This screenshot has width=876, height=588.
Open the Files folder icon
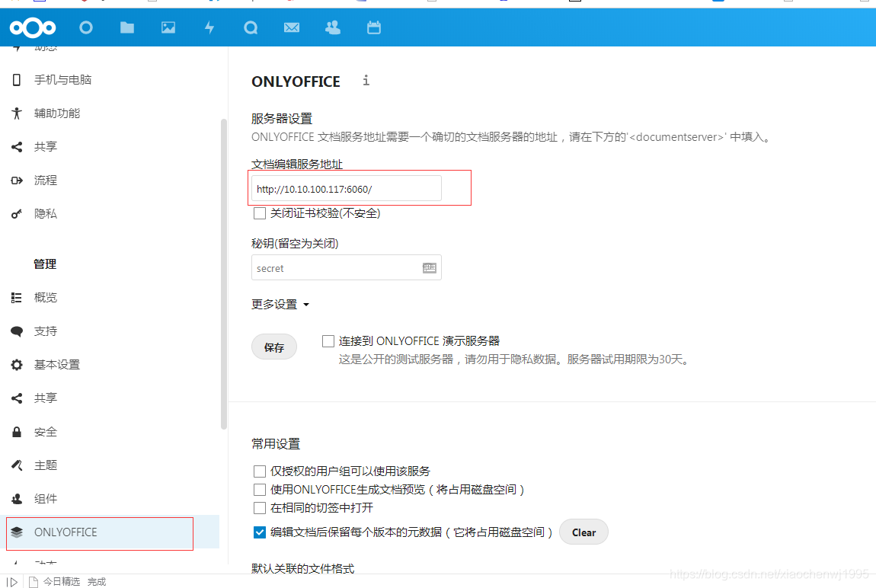pos(127,27)
